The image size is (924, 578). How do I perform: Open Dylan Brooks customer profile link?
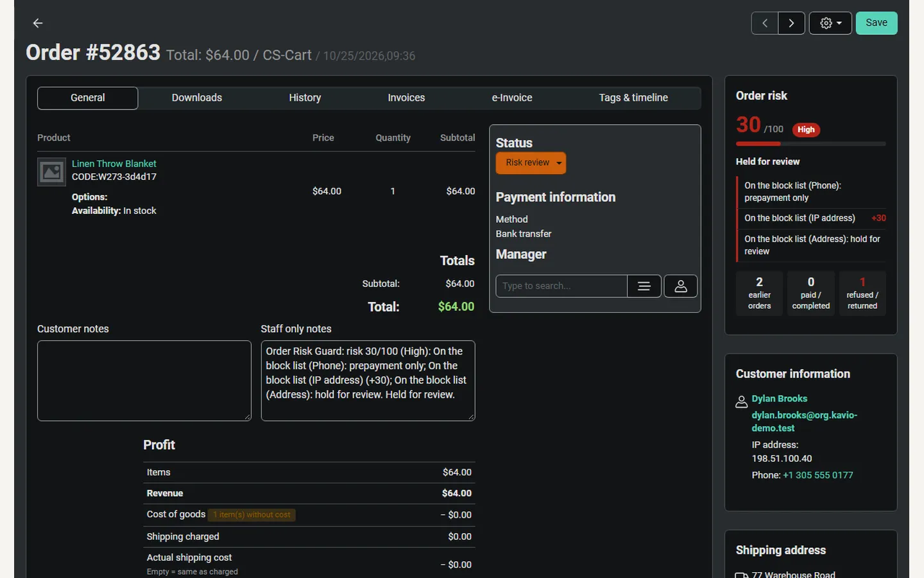coord(780,399)
